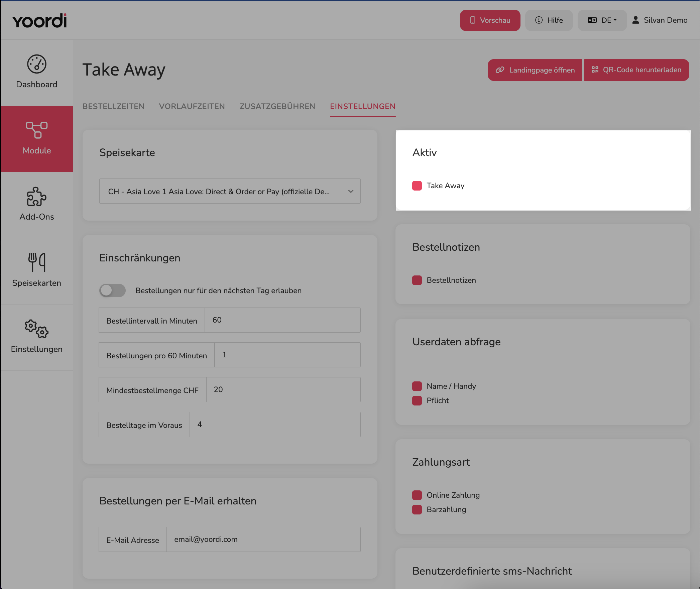Switch to the Bestellzeiten tab
This screenshot has height=589, width=700.
click(113, 106)
